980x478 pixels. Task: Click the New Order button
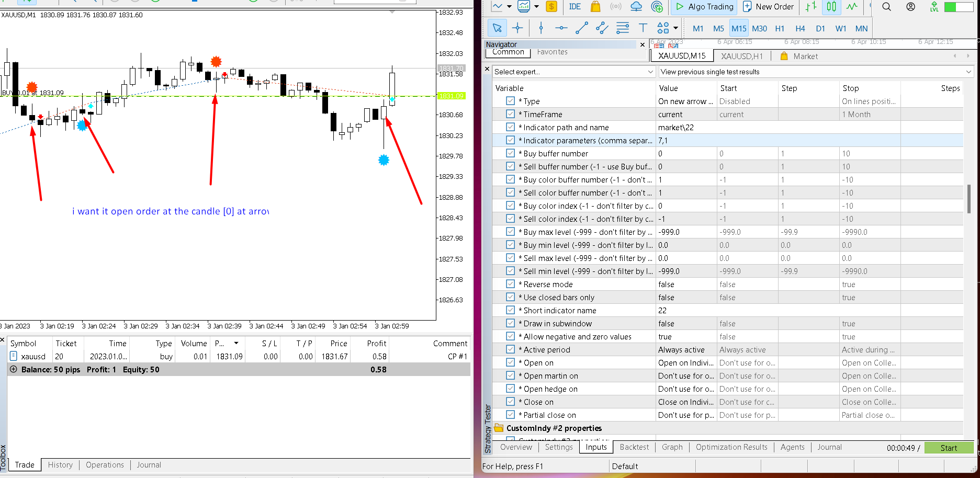pyautogui.click(x=768, y=7)
